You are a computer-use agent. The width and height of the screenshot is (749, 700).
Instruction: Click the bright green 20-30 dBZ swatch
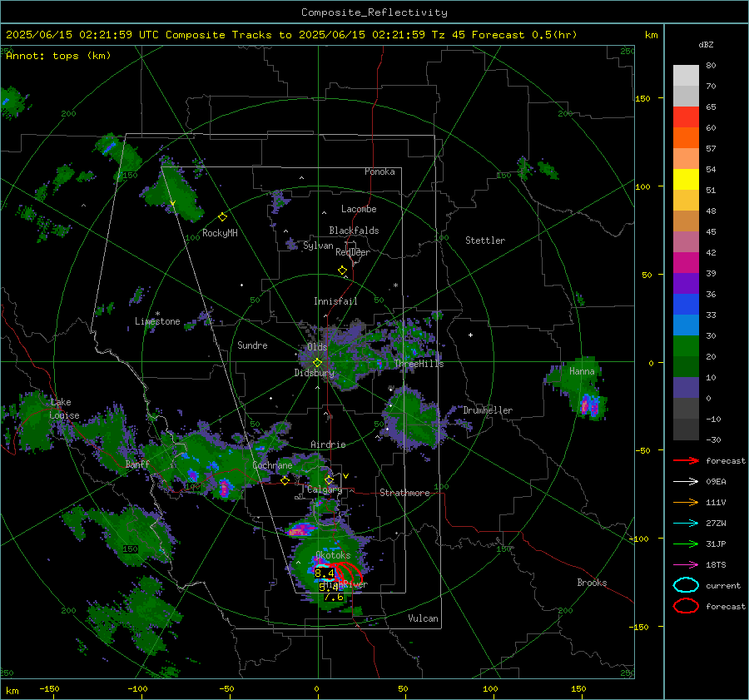point(686,345)
